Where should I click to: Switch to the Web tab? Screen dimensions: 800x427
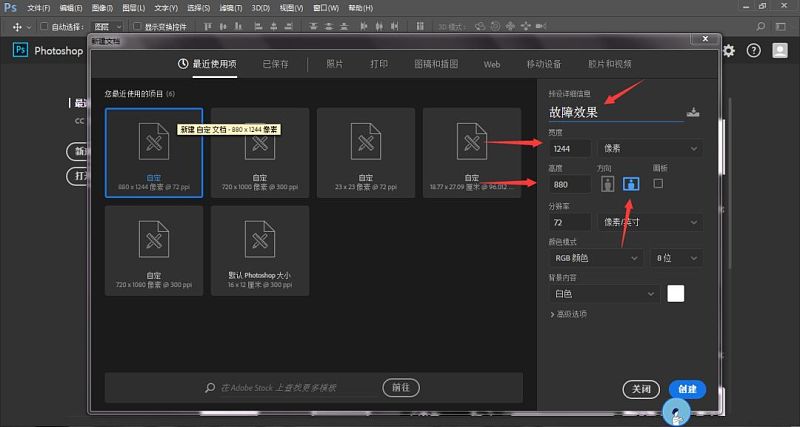click(x=492, y=64)
